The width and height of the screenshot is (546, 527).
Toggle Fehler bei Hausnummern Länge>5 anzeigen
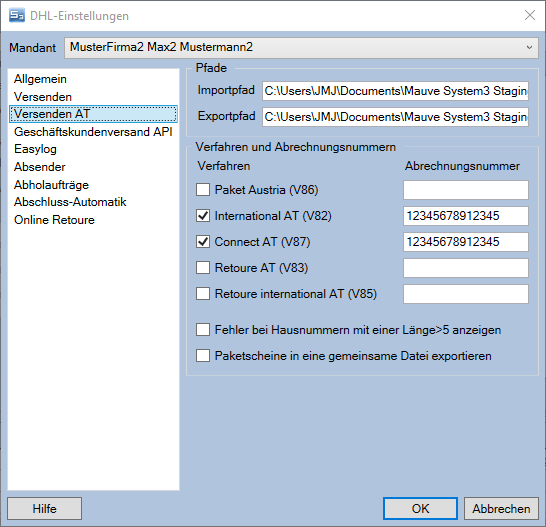point(203,330)
